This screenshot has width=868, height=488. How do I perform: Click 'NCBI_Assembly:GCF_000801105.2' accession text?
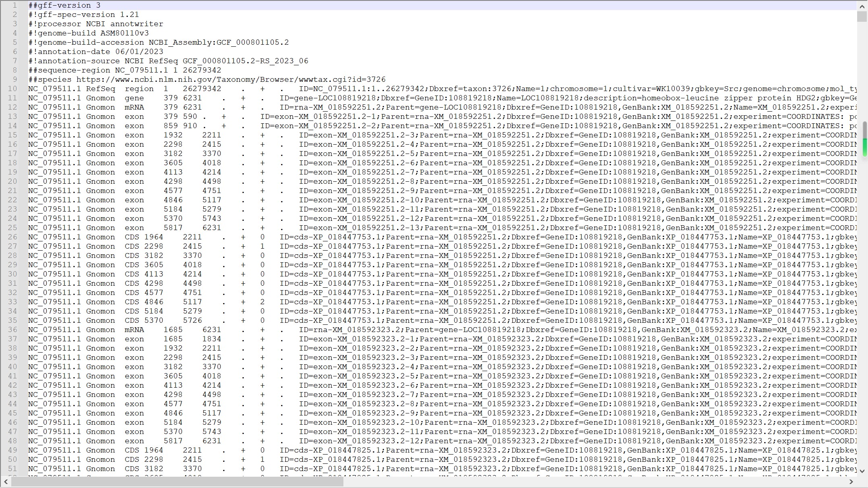pyautogui.click(x=219, y=42)
